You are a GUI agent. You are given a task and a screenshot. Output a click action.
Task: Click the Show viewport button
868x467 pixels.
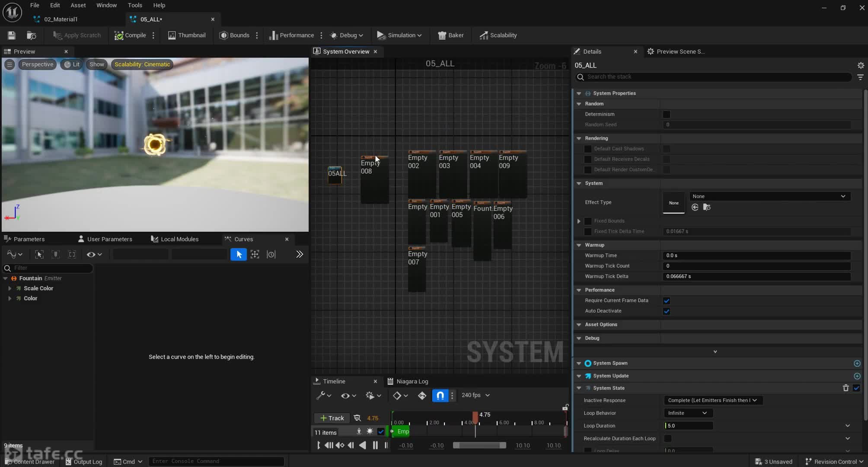click(x=97, y=64)
